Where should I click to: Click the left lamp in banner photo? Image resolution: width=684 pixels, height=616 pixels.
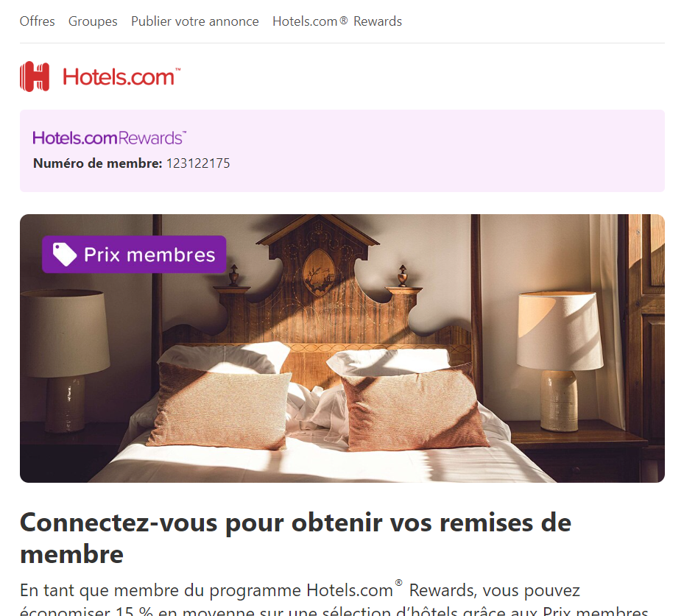click(x=65, y=361)
